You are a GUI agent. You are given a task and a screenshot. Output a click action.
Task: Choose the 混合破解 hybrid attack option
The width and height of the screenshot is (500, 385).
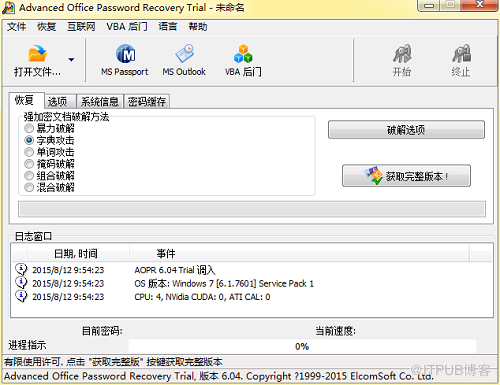29,187
